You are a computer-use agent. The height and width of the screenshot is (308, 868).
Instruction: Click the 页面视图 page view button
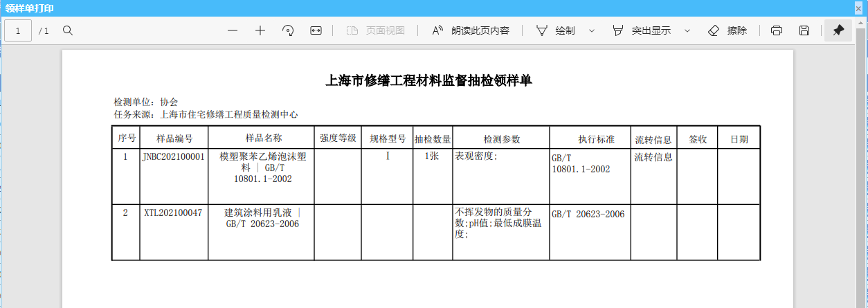coord(376,30)
